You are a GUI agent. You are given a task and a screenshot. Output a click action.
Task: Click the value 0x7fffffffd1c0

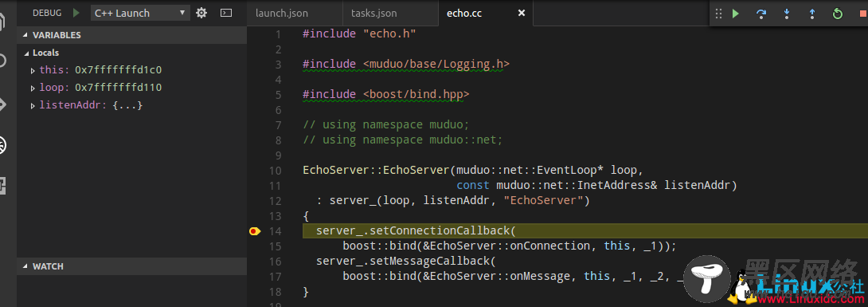[x=119, y=70]
